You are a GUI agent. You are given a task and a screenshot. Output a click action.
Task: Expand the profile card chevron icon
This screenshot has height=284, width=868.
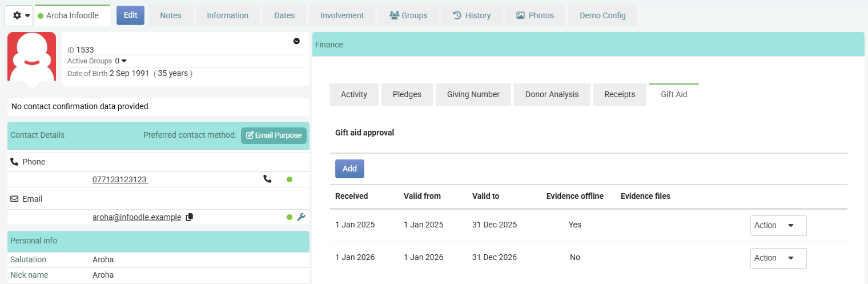click(296, 41)
